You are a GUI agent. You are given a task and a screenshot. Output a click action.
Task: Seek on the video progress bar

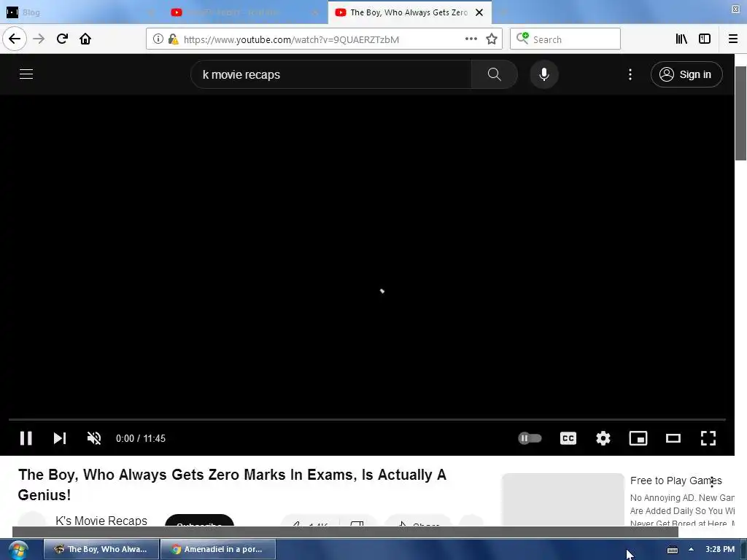pos(367,419)
